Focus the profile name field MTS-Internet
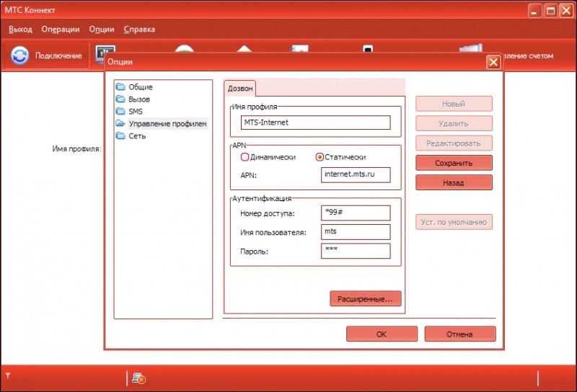The image size is (577, 392). (x=315, y=122)
